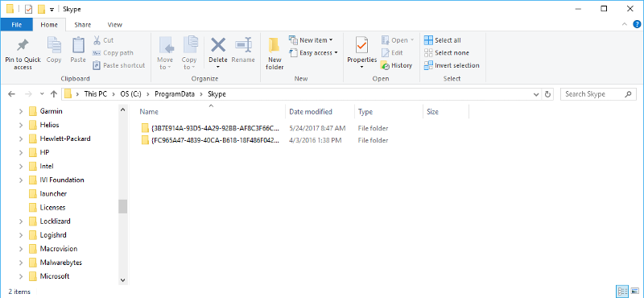Expand the Malwarebytes tree node
This screenshot has height=298, width=644.
[x=21, y=263]
